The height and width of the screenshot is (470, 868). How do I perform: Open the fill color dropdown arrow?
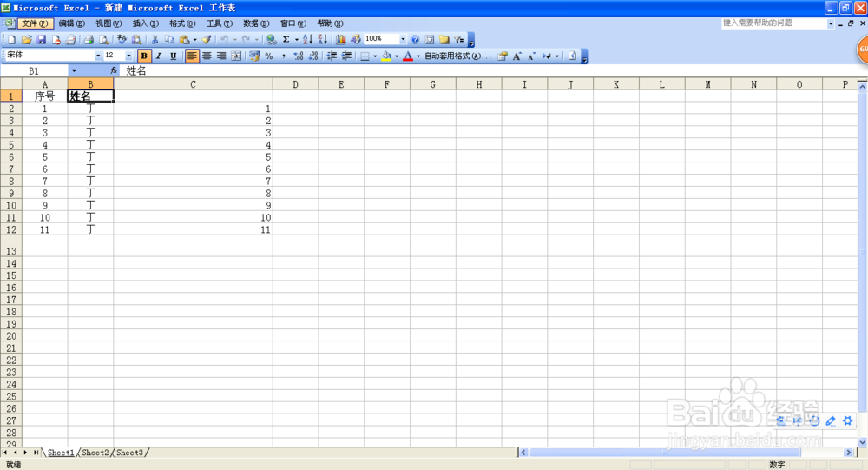(x=397, y=56)
